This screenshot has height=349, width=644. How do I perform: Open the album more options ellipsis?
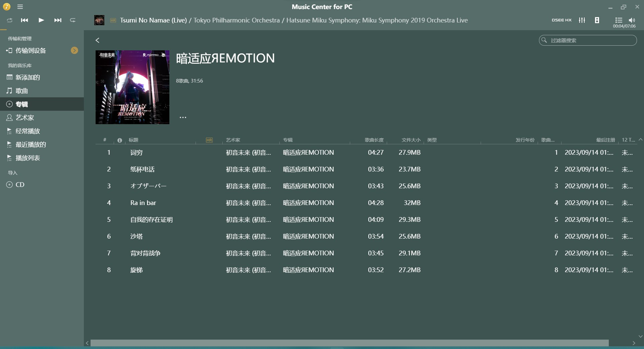coord(183,117)
